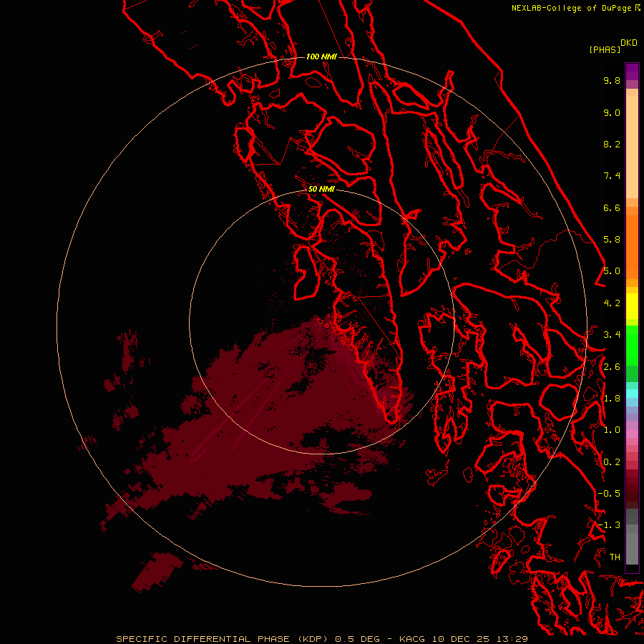Viewport: 644px width, 644px height.
Task: Click the 10 DEC 25 13:29 timestamp
Action: point(479,639)
